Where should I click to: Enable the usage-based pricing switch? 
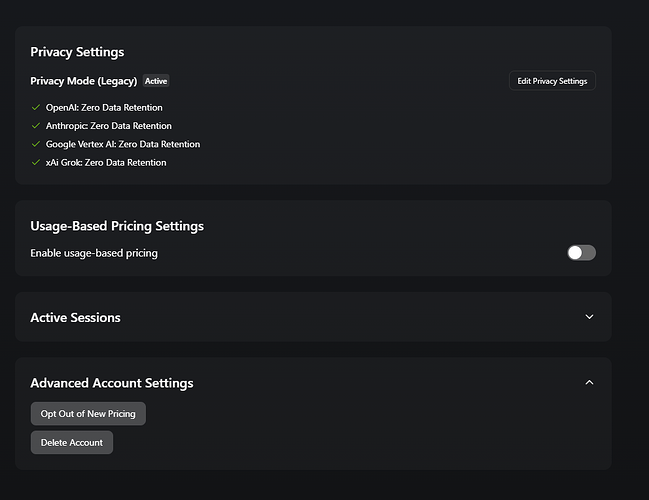[x=581, y=253]
